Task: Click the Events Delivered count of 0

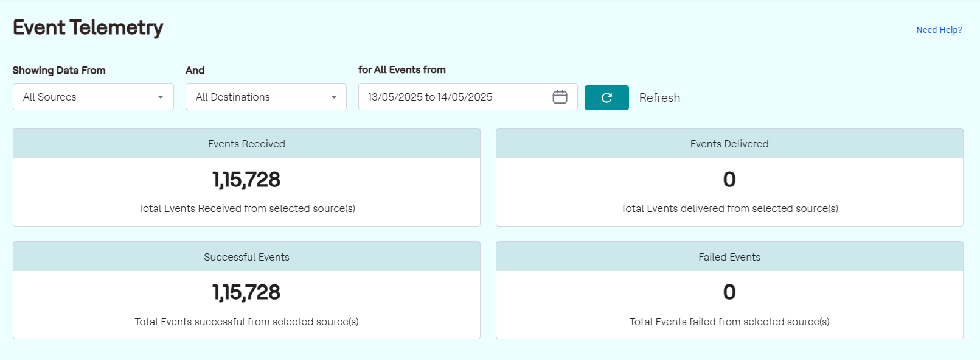Action: tap(729, 180)
